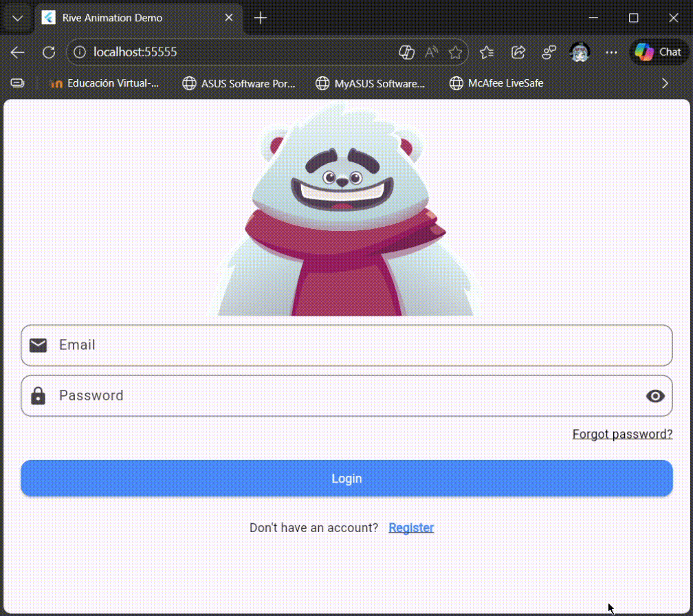Viewport: 693px width, 616px height.
Task: Click the browser back arrow
Action: (x=18, y=52)
